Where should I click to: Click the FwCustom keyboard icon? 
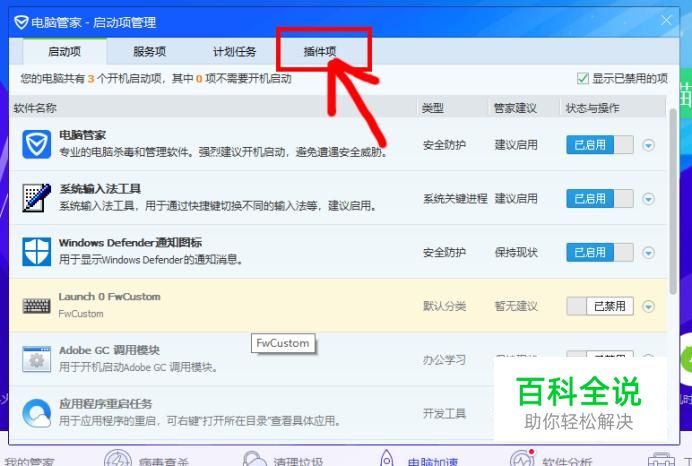point(37,305)
